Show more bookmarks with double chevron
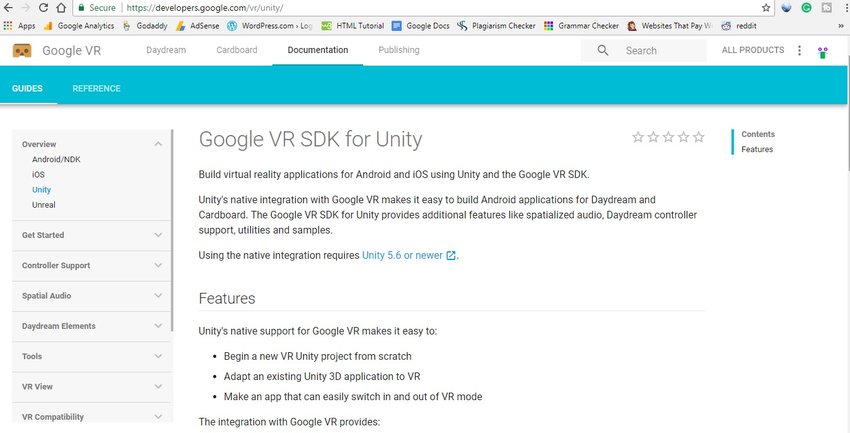 [x=841, y=25]
